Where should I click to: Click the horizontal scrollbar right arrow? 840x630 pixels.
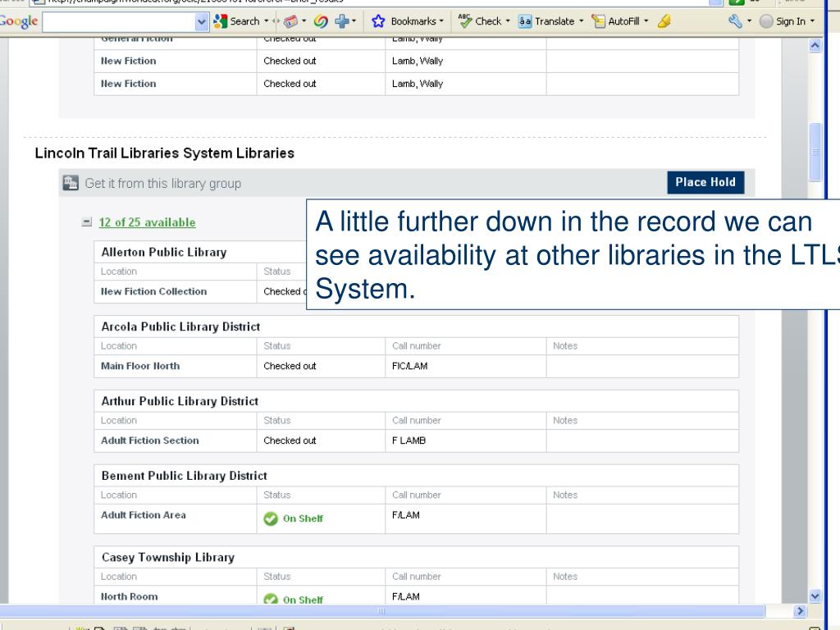[x=800, y=610]
